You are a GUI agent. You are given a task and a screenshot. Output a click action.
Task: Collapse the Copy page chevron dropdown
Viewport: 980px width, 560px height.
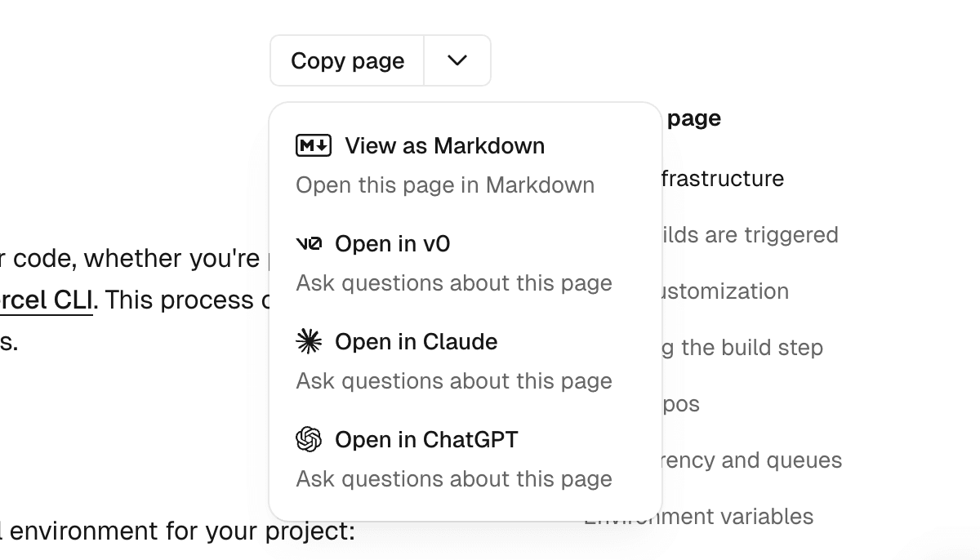[457, 60]
